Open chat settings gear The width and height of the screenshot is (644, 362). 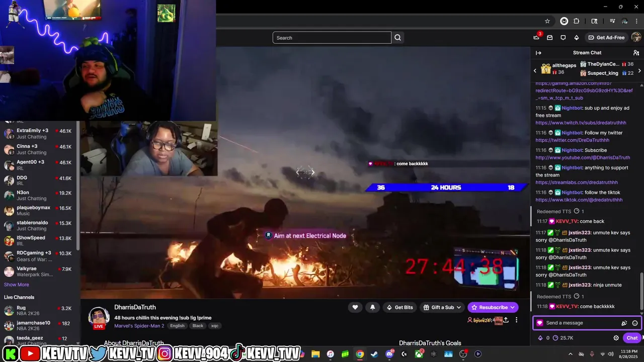point(616,338)
